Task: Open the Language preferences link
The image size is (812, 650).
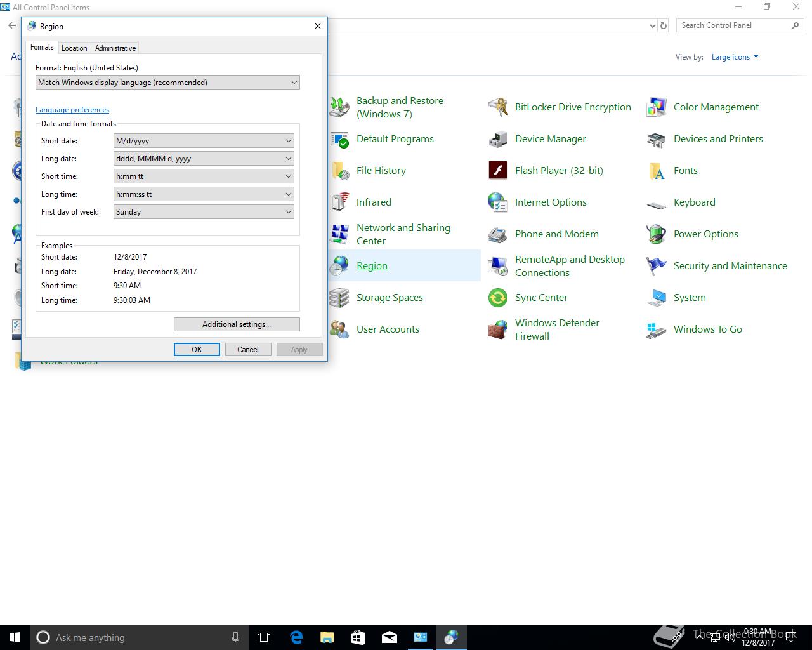Action: click(x=72, y=110)
